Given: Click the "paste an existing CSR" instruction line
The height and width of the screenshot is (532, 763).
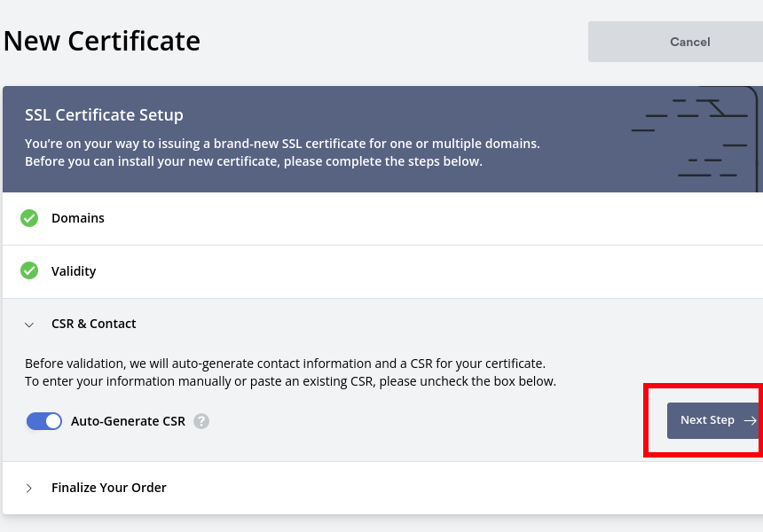Looking at the screenshot, I should pyautogui.click(x=290, y=381).
